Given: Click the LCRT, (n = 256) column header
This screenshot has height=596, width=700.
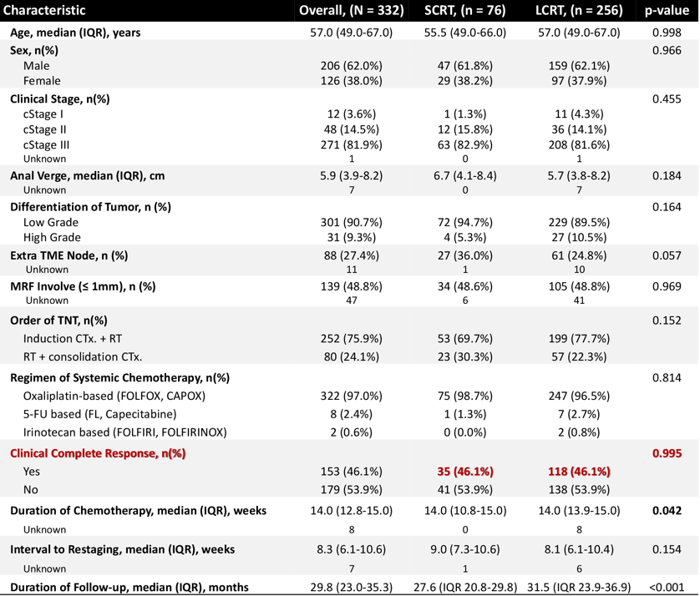Looking at the screenshot, I should point(577,11).
